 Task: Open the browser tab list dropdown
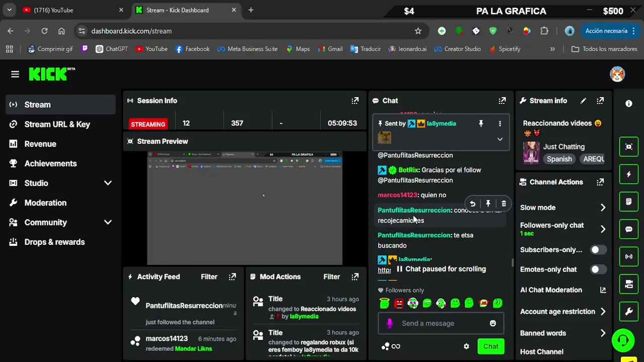(x=9, y=10)
